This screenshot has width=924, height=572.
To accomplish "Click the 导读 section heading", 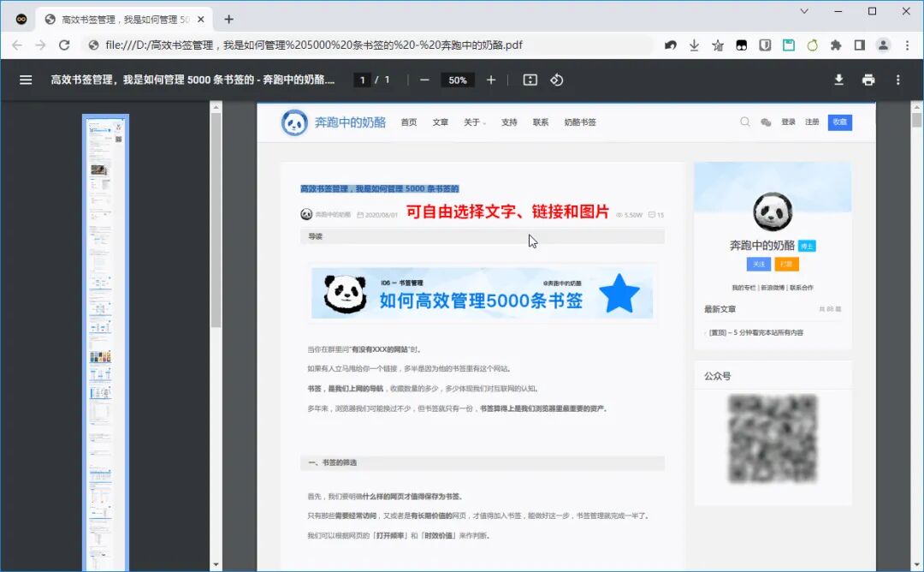I will (315, 236).
